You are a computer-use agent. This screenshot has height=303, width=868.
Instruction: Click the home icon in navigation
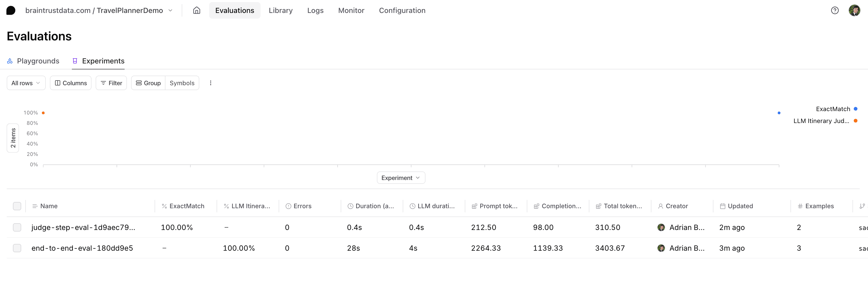pyautogui.click(x=196, y=10)
